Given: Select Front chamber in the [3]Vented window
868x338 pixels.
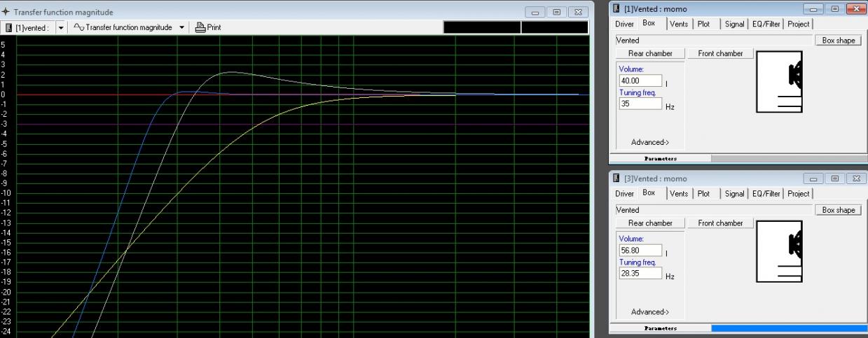Looking at the screenshot, I should pyautogui.click(x=719, y=223).
